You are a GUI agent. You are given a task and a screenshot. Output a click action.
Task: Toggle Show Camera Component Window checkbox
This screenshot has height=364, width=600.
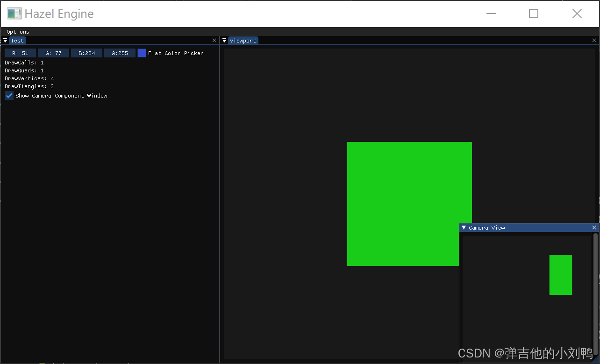pos(9,96)
